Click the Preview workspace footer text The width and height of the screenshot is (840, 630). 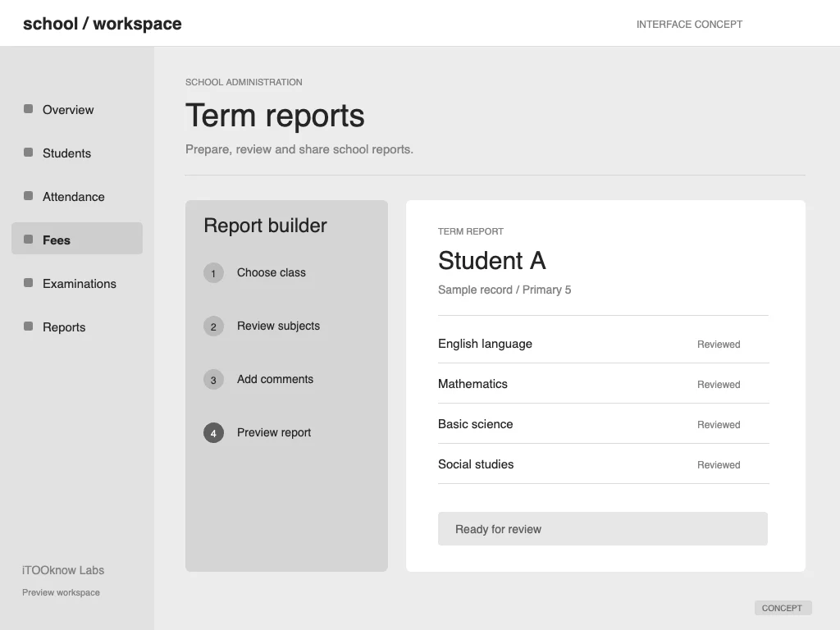(61, 592)
